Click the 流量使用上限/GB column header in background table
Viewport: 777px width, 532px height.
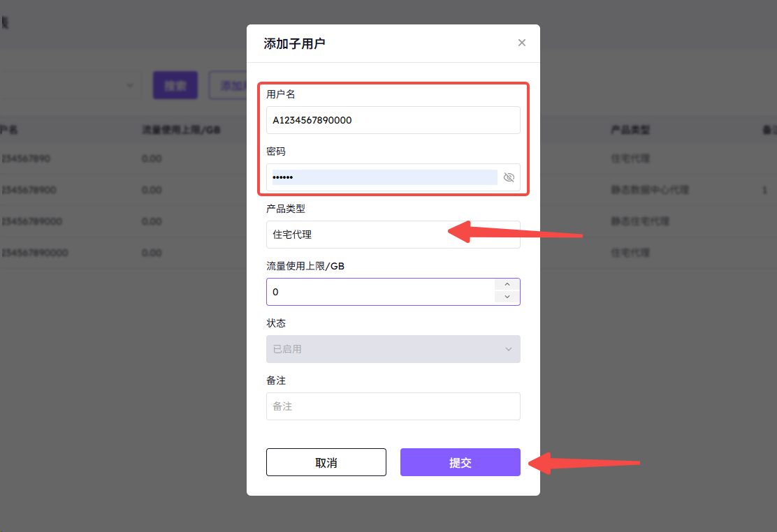pos(182,130)
